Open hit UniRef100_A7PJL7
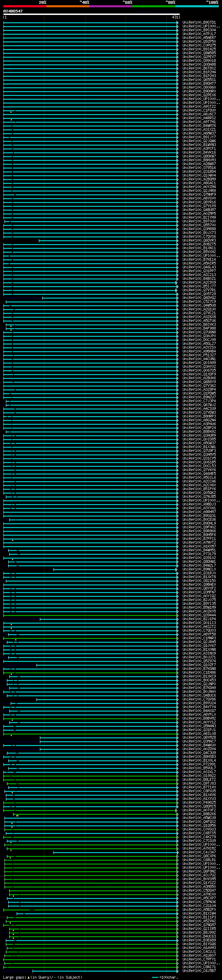This screenshot has width=222, height=980. [x=199, y=34]
